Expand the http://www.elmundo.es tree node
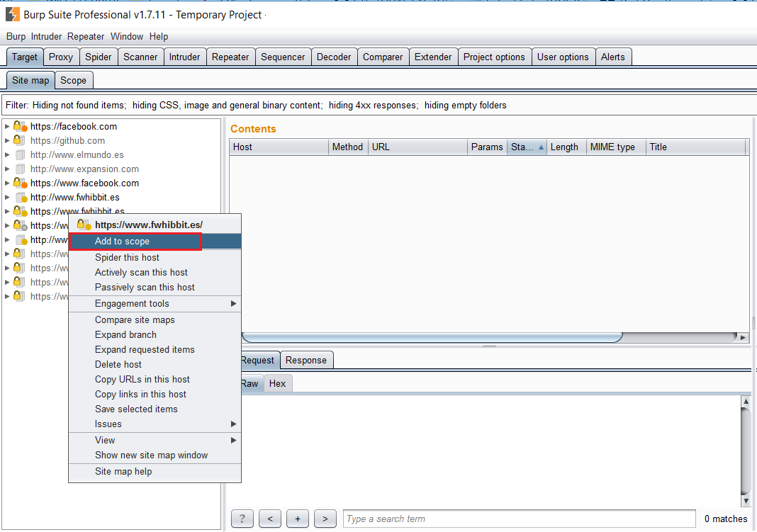This screenshot has height=532, width=757. click(7, 155)
